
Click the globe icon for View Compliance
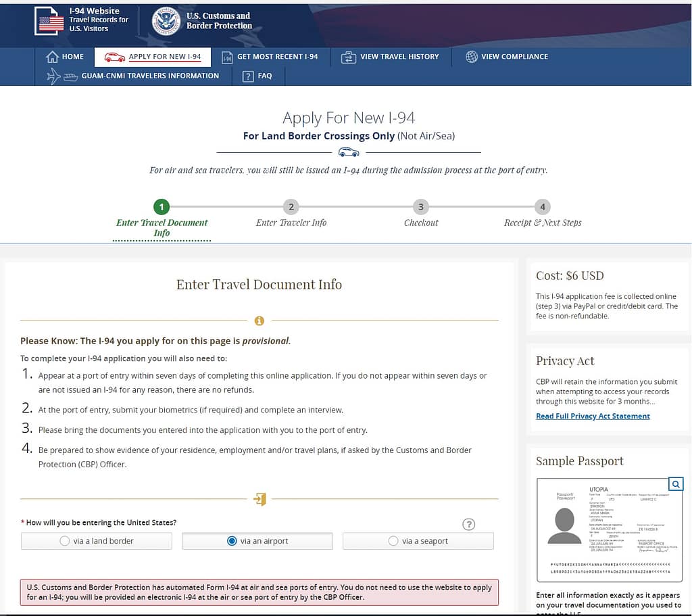pos(472,57)
